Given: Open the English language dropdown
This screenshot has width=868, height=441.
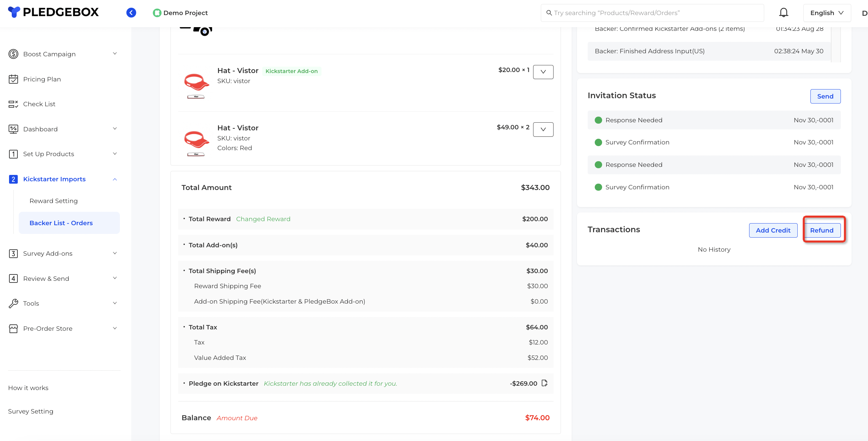Looking at the screenshot, I should click(826, 13).
